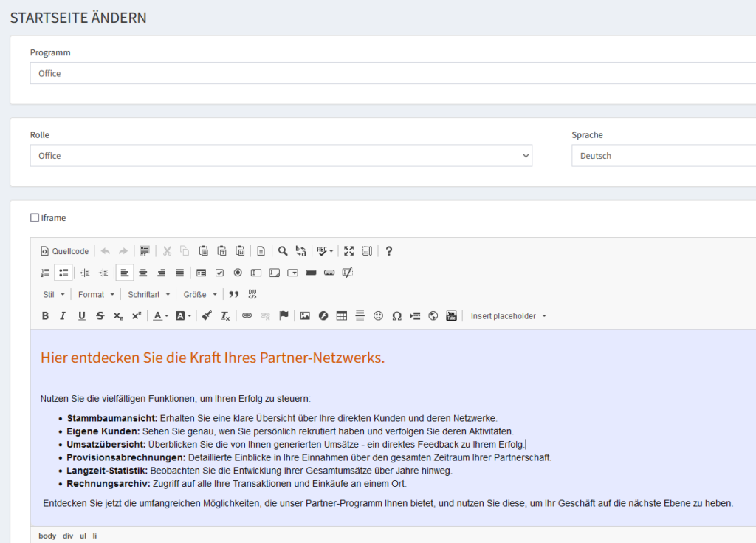The width and height of the screenshot is (756, 543).
Task: Insert a YouTube video
Action: tap(451, 316)
